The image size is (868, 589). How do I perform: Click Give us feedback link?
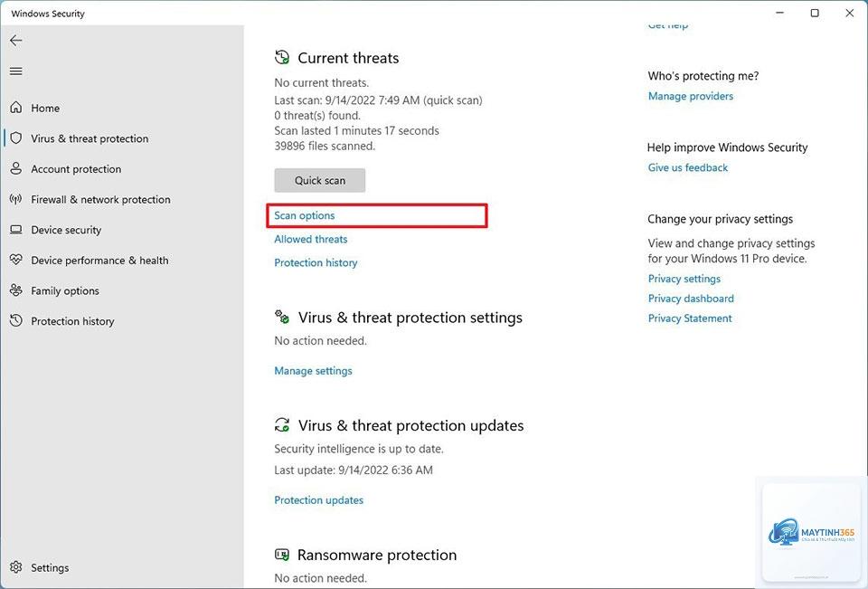click(x=687, y=167)
